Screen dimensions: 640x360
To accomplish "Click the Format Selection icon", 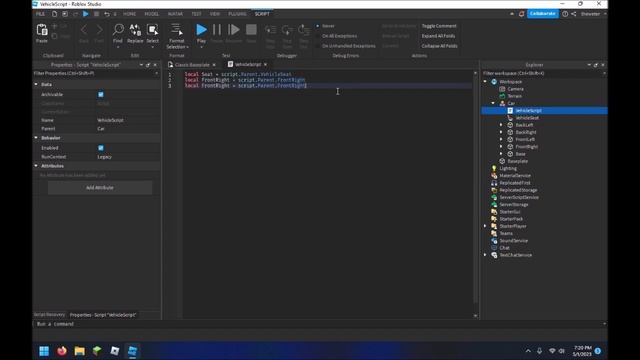I will [x=177, y=29].
